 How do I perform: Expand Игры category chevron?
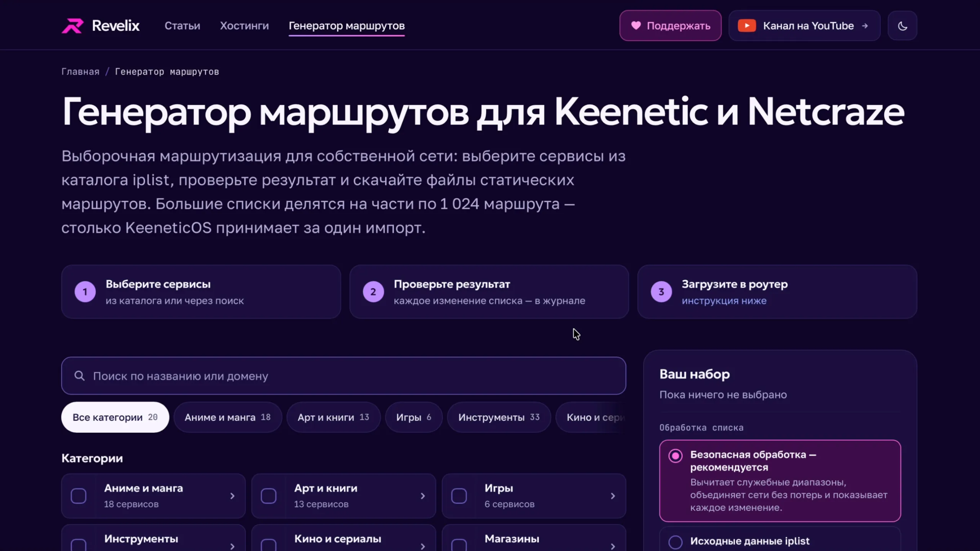click(x=613, y=496)
